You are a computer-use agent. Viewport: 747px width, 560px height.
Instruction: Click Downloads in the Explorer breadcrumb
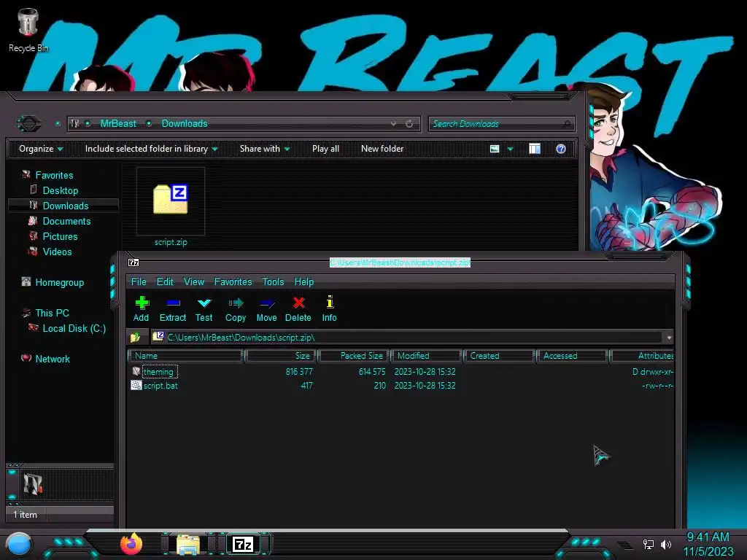[185, 124]
